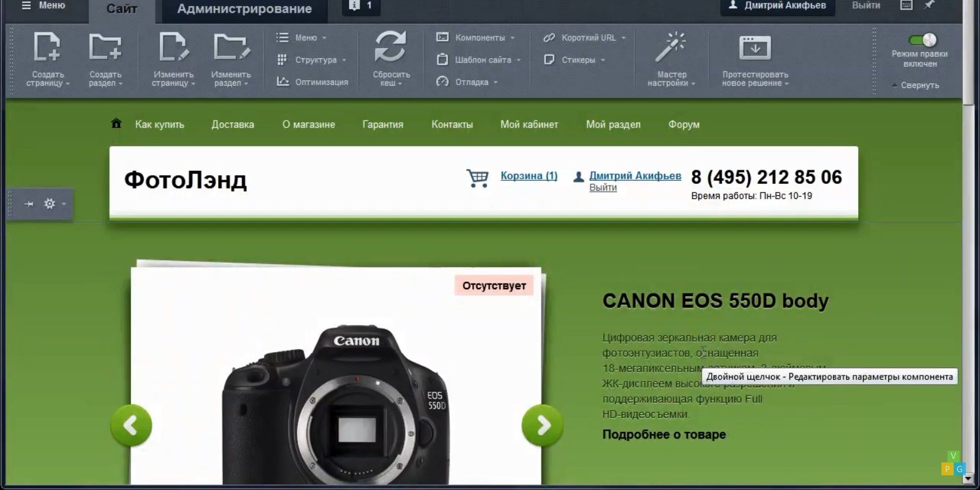Toggle the edit mode switch (Режим правки)
The image size is (980, 490).
tap(922, 40)
